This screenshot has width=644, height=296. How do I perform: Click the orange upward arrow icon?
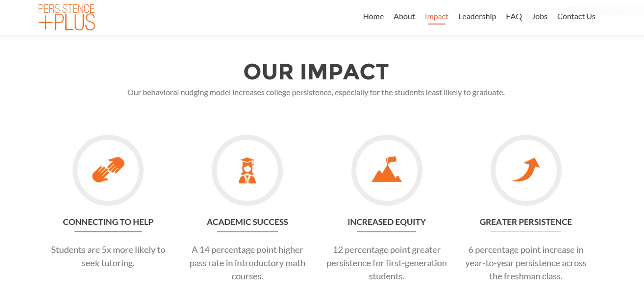tap(526, 170)
